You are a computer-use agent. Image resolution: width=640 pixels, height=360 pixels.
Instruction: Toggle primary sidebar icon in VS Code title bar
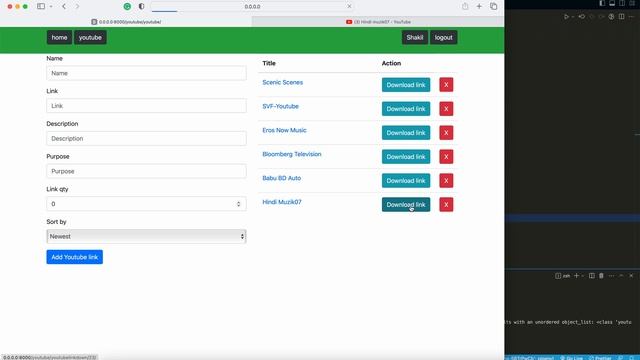click(602, 3)
